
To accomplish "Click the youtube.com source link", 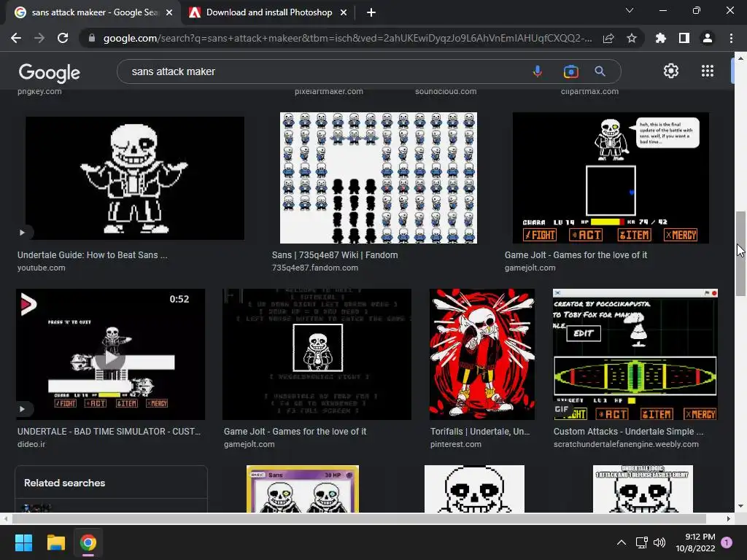I will coord(42,268).
